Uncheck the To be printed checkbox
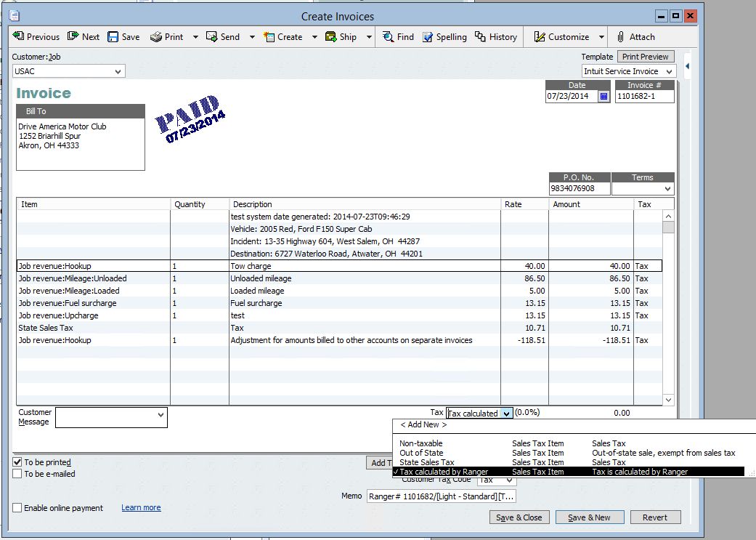The image size is (756, 540). pos(17,462)
